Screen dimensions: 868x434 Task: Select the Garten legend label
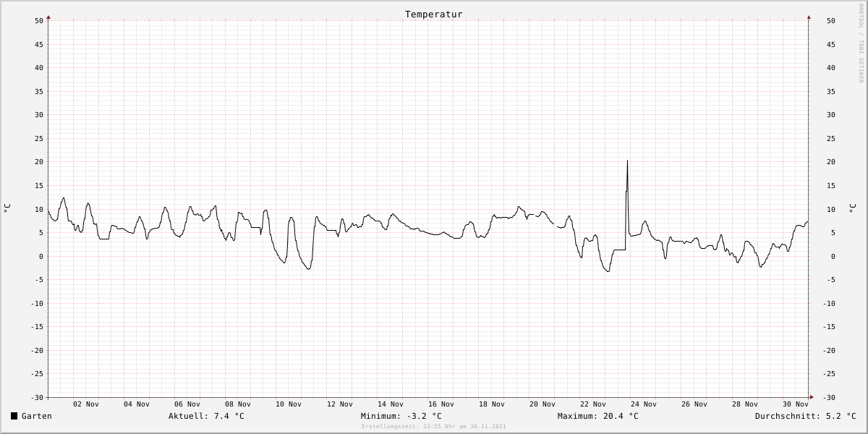point(37,416)
